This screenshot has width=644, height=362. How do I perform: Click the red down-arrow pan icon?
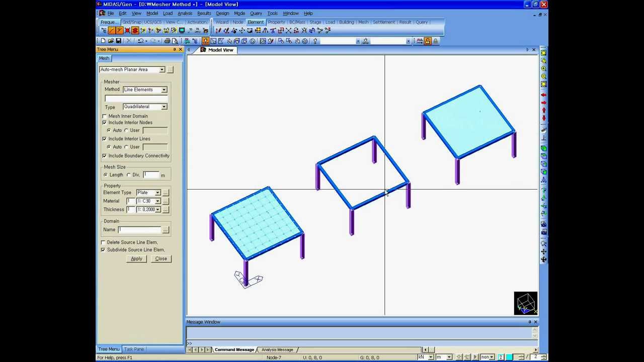click(543, 118)
